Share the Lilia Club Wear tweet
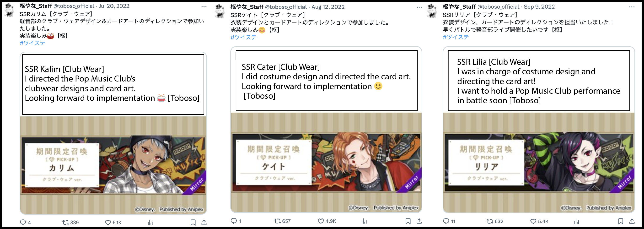The height and width of the screenshot is (229, 644). click(x=632, y=221)
